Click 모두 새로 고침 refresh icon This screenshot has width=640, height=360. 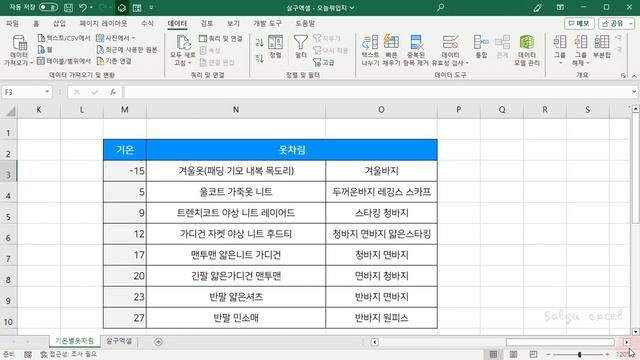click(183, 42)
